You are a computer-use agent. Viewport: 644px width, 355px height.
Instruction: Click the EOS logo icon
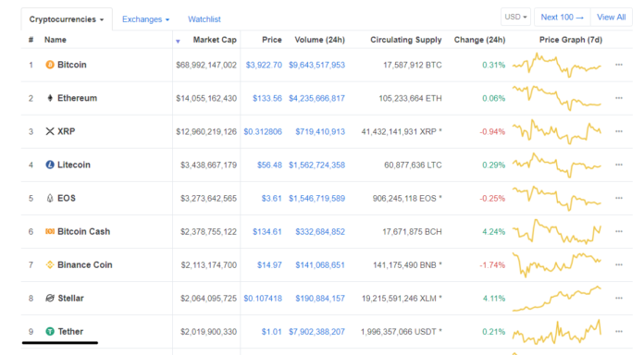click(50, 198)
